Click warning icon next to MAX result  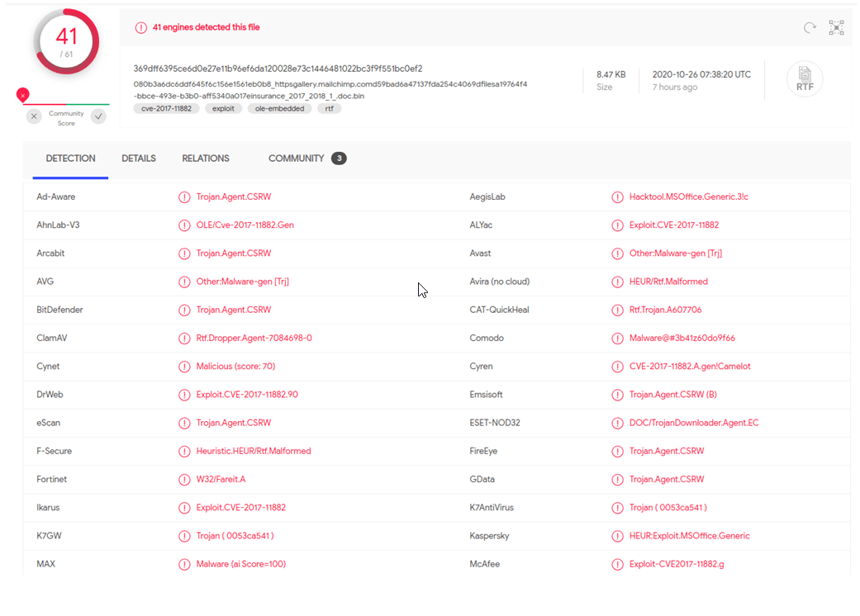click(184, 565)
